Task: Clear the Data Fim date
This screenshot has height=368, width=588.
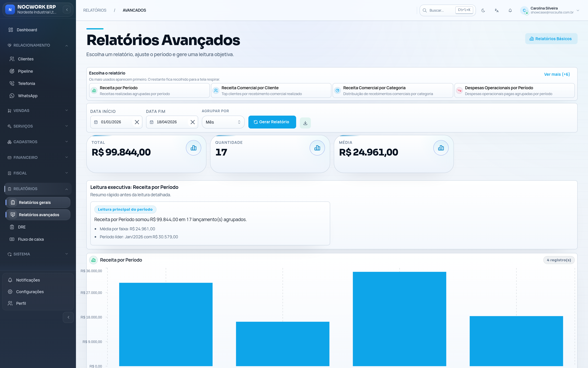Action: click(x=193, y=122)
